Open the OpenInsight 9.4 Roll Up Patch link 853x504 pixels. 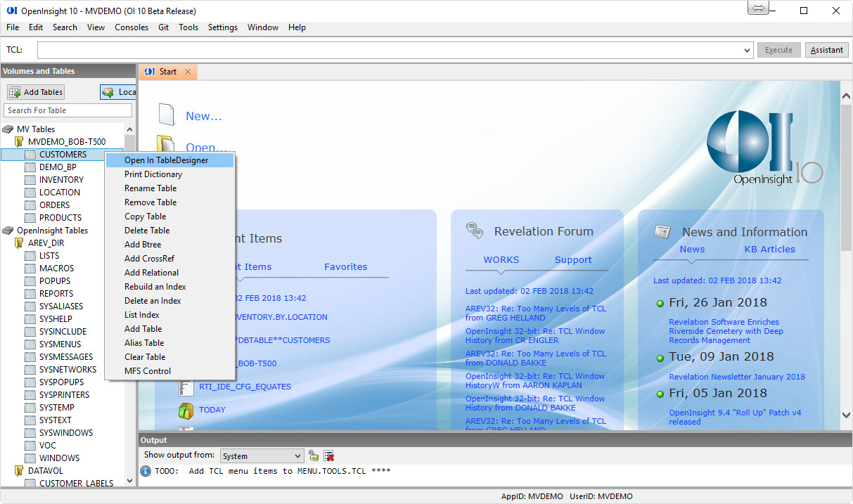[735, 417]
